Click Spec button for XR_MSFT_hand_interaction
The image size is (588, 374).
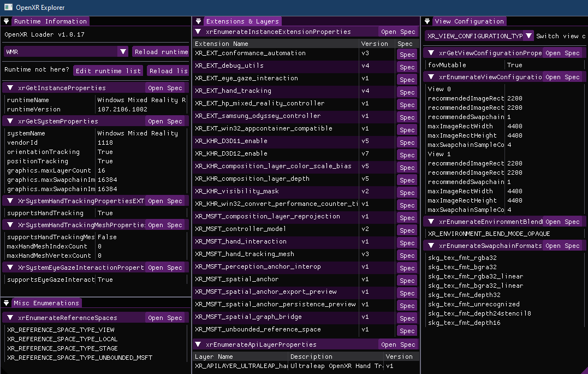coord(407,243)
